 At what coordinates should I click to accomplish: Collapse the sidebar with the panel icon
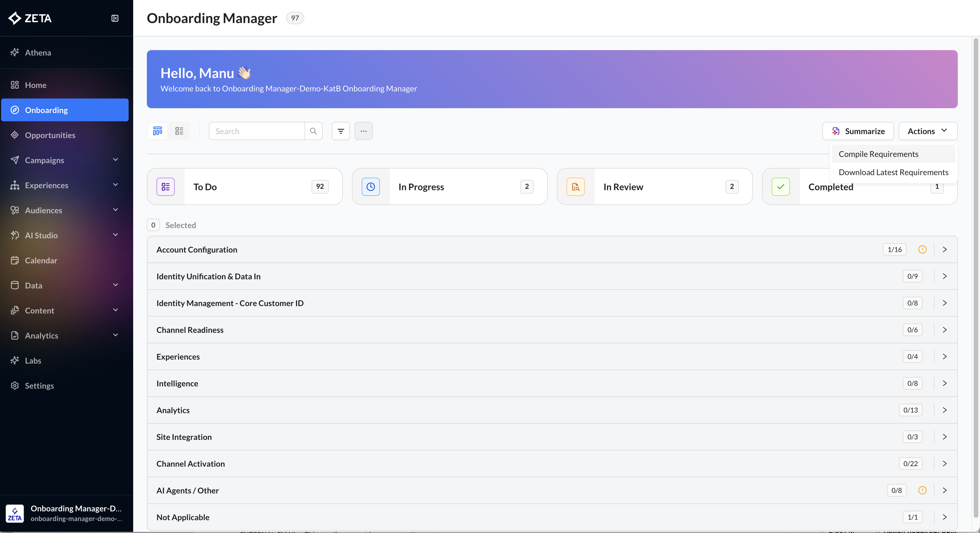[x=114, y=18]
